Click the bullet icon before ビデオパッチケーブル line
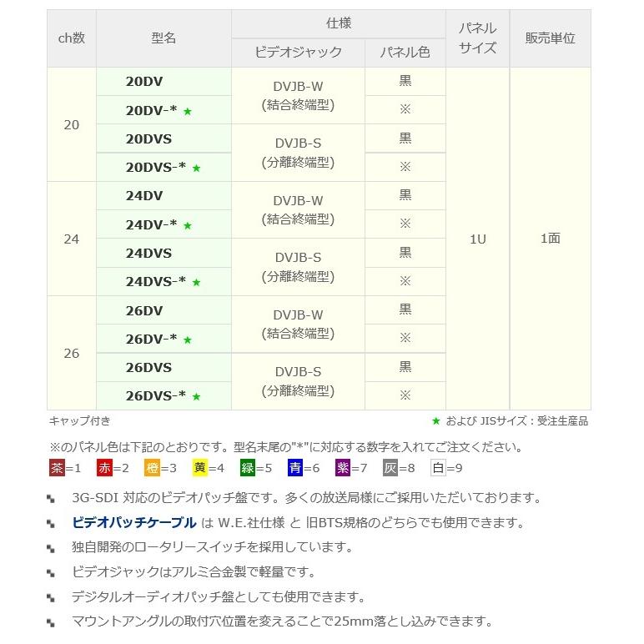Viewport: 644px width, 644px height. [x=51, y=523]
